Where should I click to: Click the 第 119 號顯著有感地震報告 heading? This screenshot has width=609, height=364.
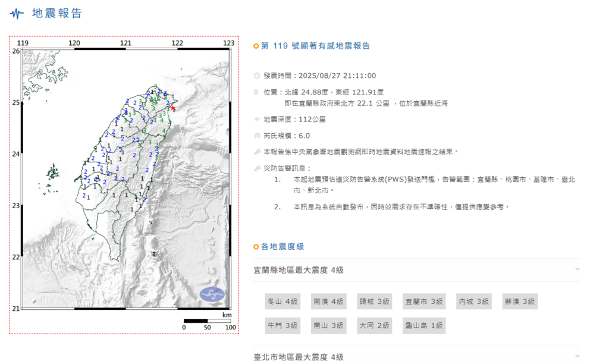[315, 46]
